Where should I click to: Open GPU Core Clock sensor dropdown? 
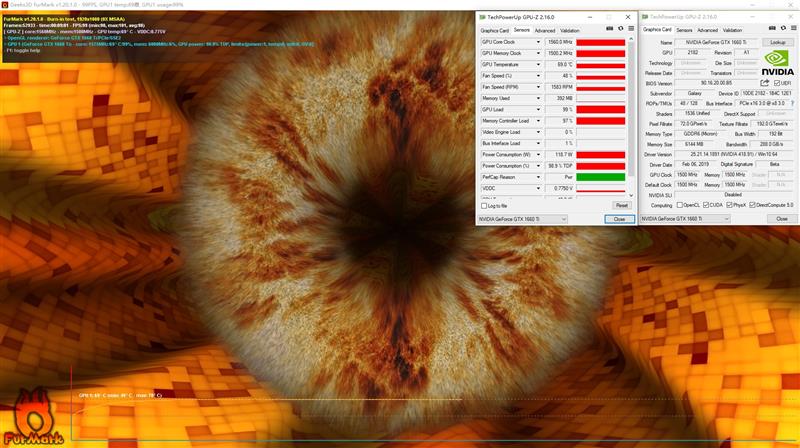pos(538,42)
